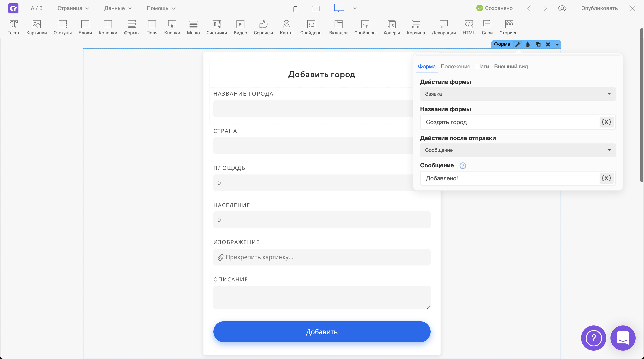
Task: Open the form style droplet icon
Action: click(528, 44)
